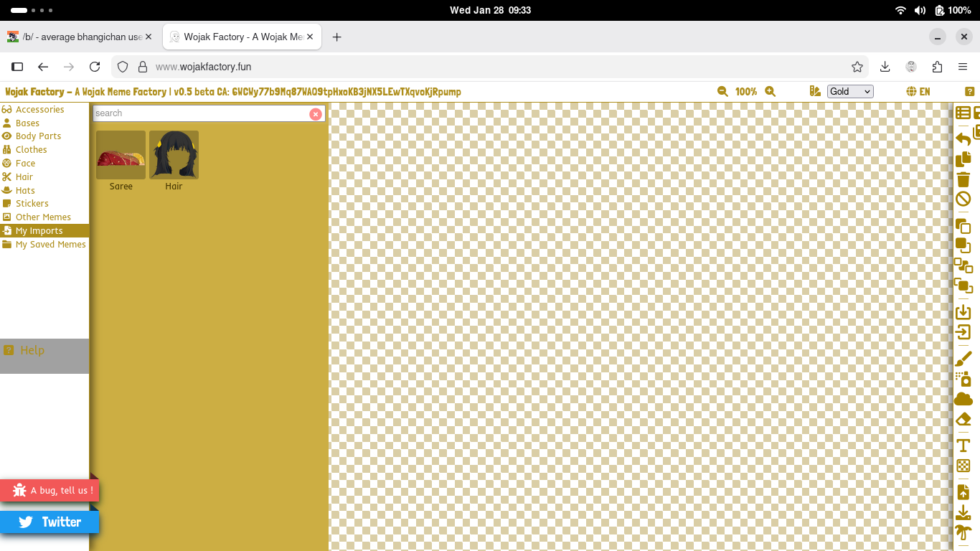Click the undo arrow icon
This screenshot has width=980, height=551.
(963, 138)
